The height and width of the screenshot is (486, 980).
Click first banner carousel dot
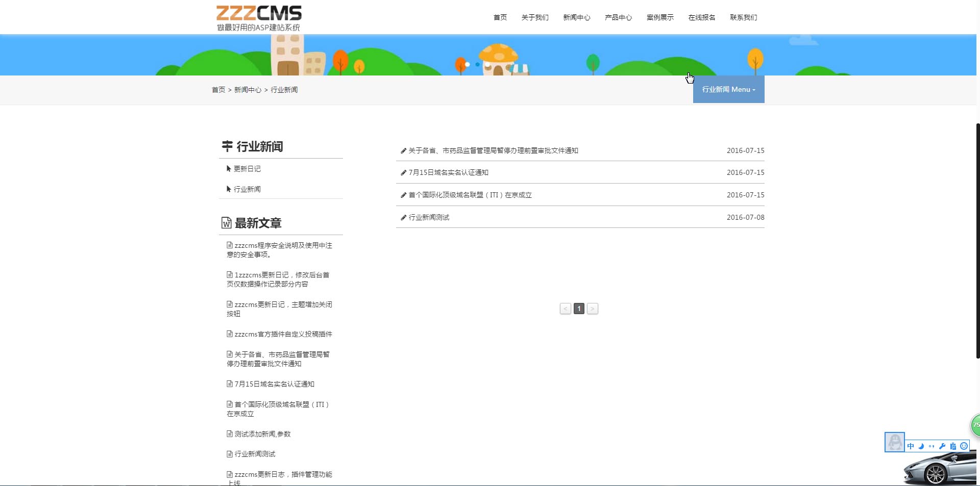pyautogui.click(x=467, y=65)
